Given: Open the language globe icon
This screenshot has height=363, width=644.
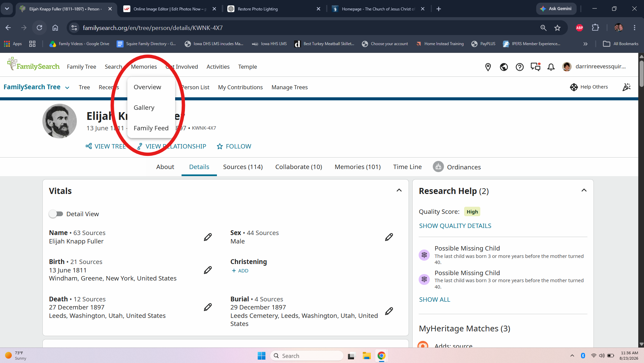Looking at the screenshot, I should tap(504, 67).
